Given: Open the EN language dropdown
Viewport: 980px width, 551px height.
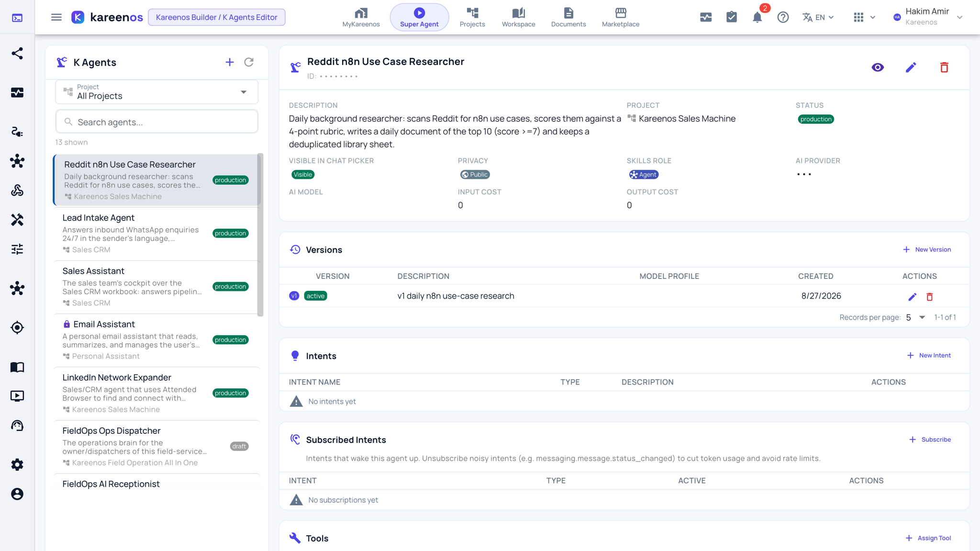Looking at the screenshot, I should click(818, 17).
